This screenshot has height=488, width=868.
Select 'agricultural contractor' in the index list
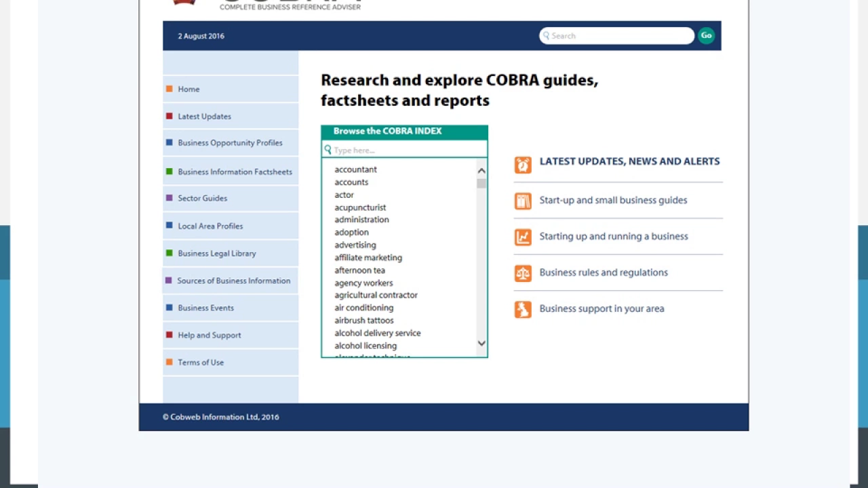click(x=376, y=296)
